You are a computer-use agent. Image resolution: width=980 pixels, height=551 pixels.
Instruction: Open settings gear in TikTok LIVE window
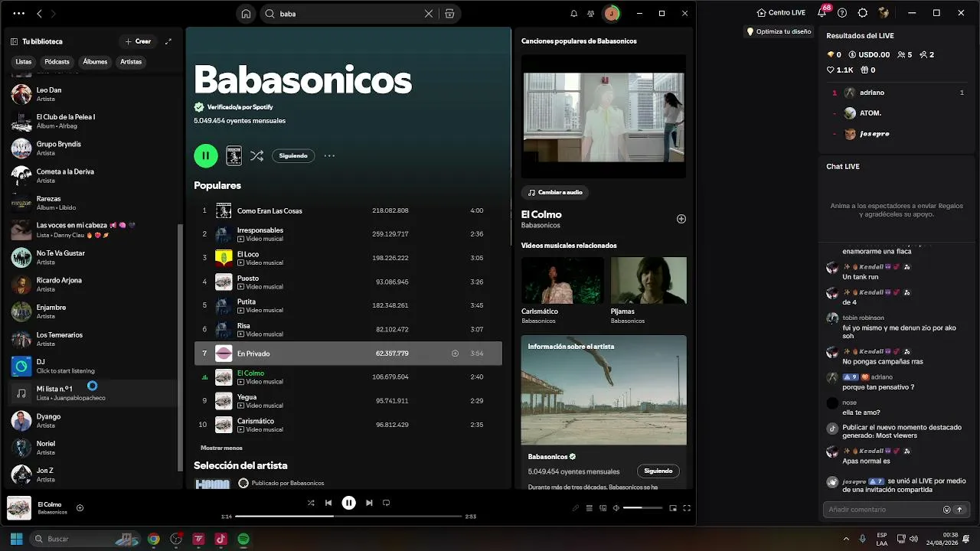863,13
